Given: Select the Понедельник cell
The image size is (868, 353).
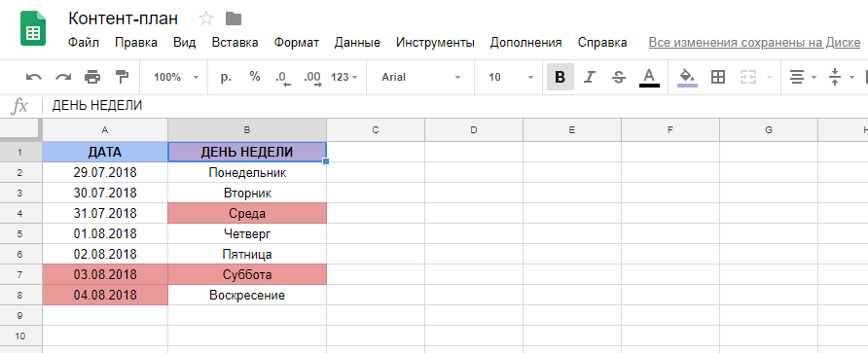Looking at the screenshot, I should pyautogui.click(x=247, y=173).
